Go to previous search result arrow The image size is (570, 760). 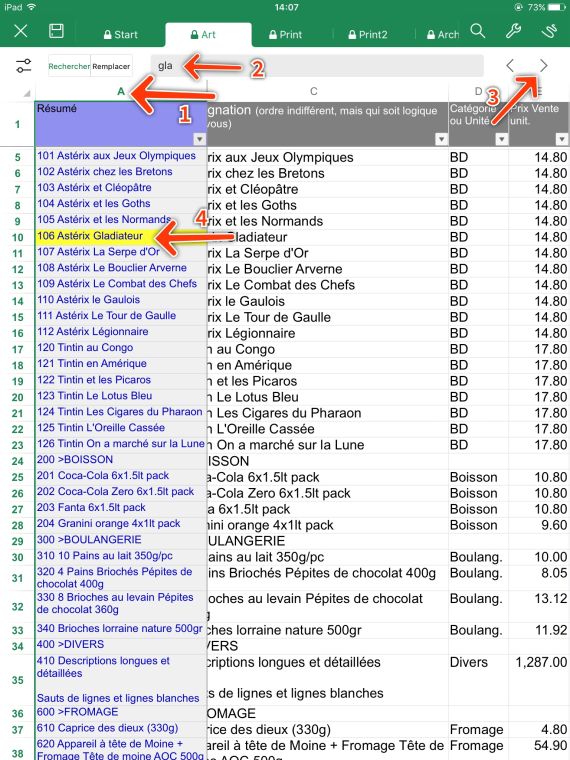(x=510, y=65)
